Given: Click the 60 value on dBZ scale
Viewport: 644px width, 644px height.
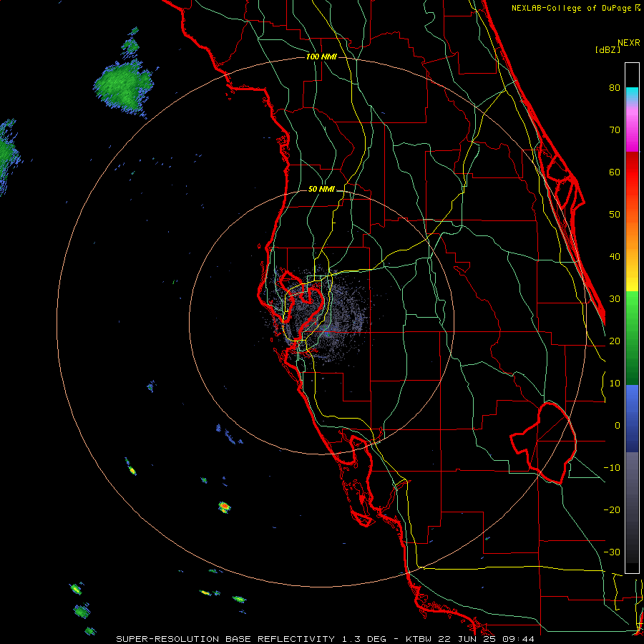Looking at the screenshot, I should [615, 172].
